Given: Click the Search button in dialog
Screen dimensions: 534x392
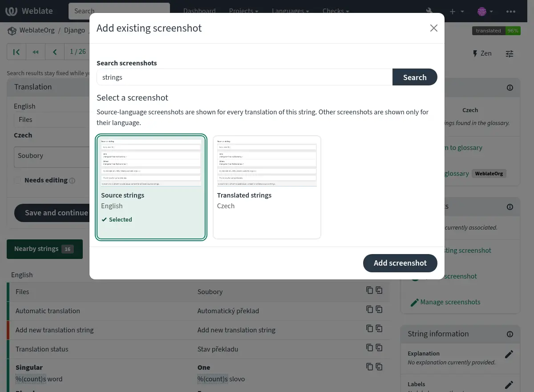Looking at the screenshot, I should tap(415, 77).
